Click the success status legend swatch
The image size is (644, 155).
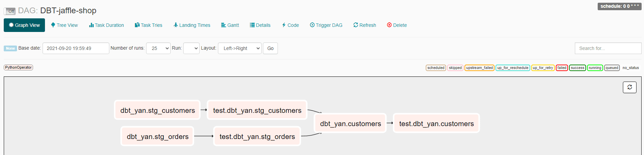coord(577,68)
